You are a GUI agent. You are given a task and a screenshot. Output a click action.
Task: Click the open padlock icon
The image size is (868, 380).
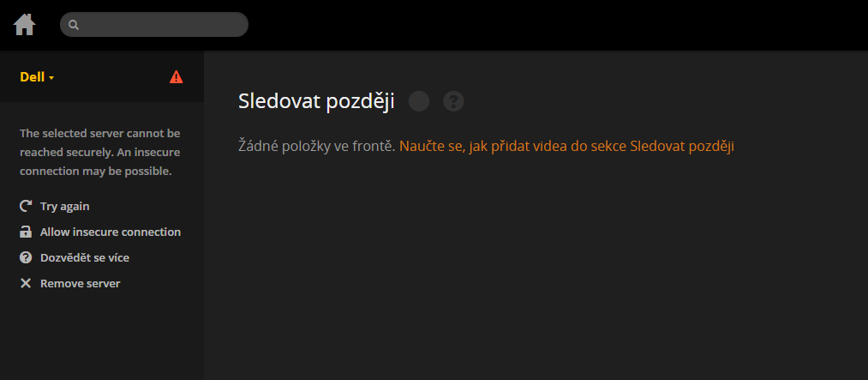pyautogui.click(x=26, y=232)
